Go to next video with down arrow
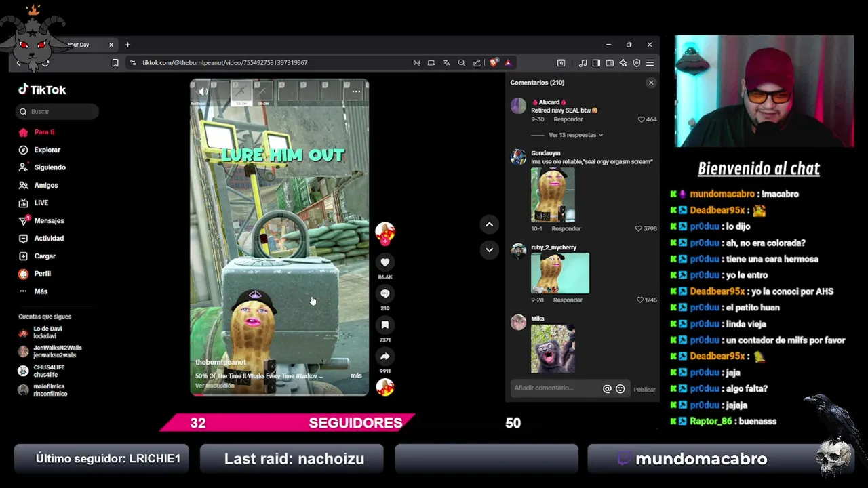Image resolution: width=868 pixels, height=488 pixels. pos(489,250)
